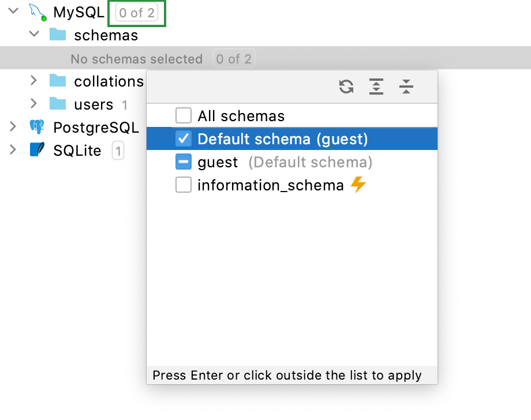Select the No schemas selected row
Viewport: 531px width, 420px height.
(x=136, y=59)
